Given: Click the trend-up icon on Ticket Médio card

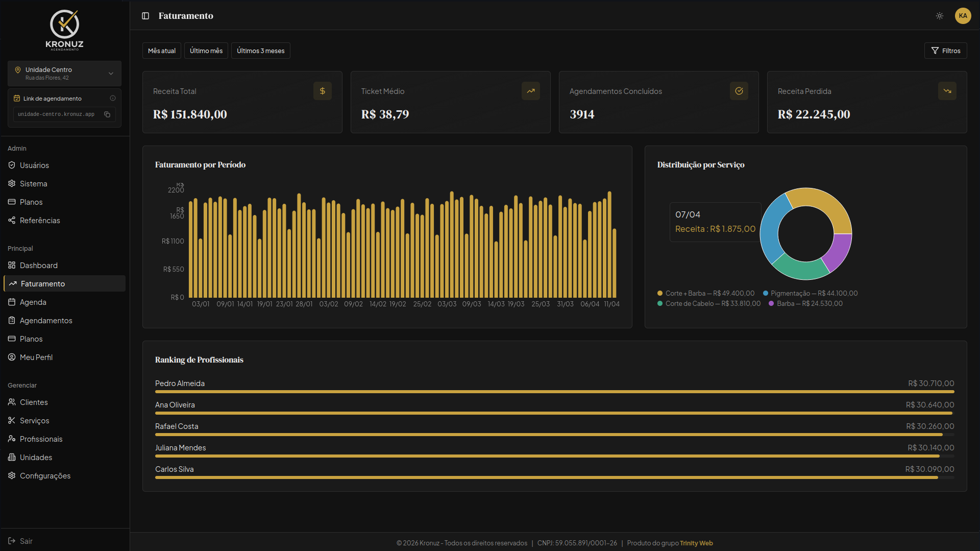Looking at the screenshot, I should click(x=530, y=91).
